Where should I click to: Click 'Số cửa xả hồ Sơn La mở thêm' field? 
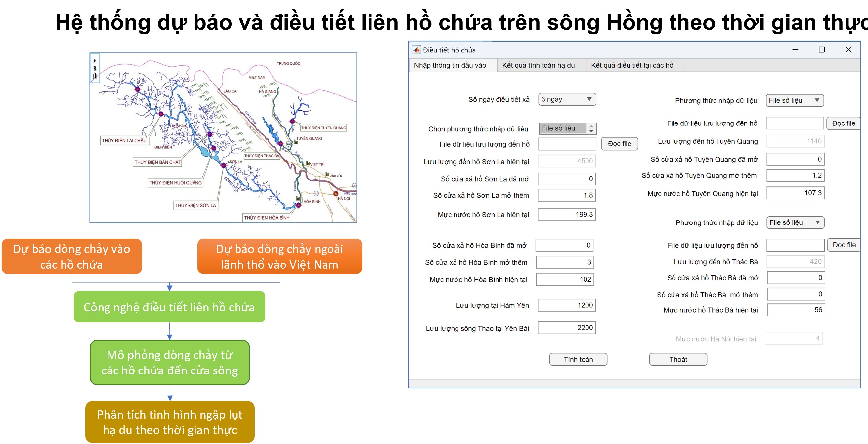coord(567,195)
